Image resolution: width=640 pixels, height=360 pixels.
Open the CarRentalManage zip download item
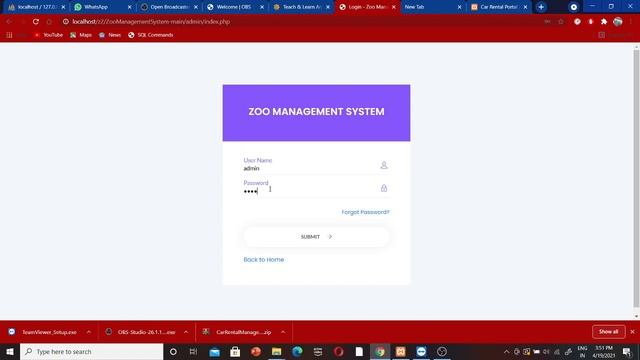(238, 332)
